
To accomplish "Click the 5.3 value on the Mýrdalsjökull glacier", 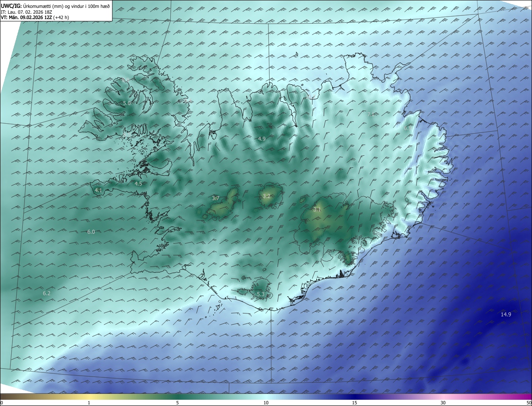I will pos(261,294).
